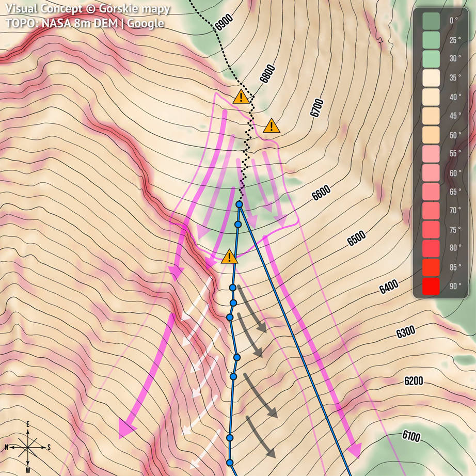This screenshot has height=476, width=476.
Task: Select the 70° legend swatch
Action: 431,210
